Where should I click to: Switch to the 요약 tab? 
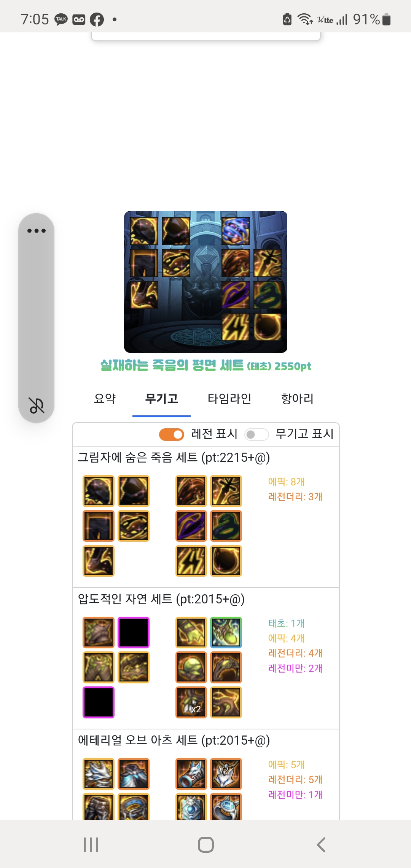(x=105, y=399)
